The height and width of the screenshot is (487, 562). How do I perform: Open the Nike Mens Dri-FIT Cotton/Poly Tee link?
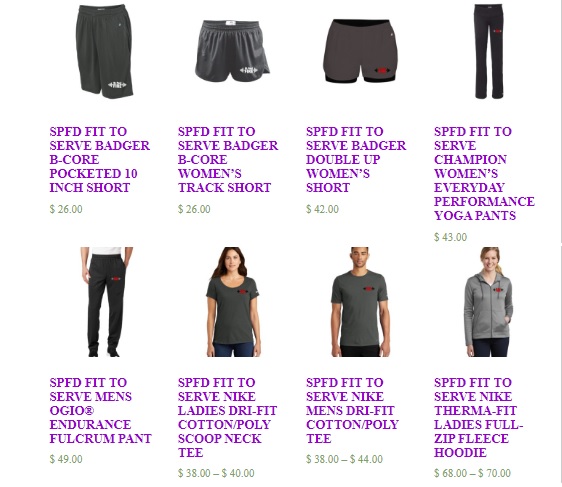352,410
